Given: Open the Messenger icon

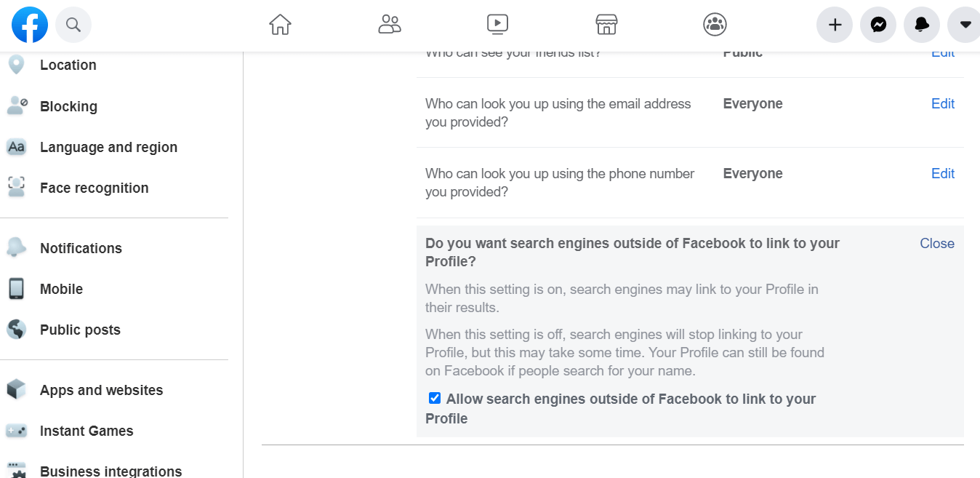Looking at the screenshot, I should point(878,25).
